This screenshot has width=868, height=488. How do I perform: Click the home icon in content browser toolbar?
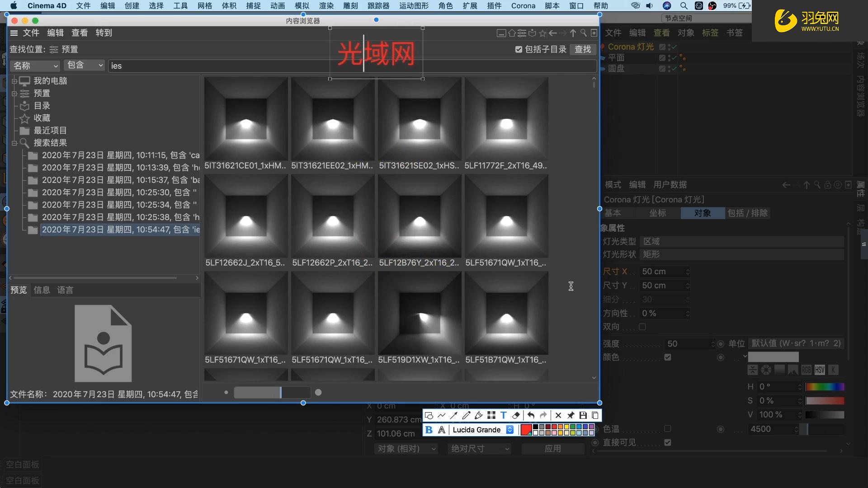pos(512,33)
